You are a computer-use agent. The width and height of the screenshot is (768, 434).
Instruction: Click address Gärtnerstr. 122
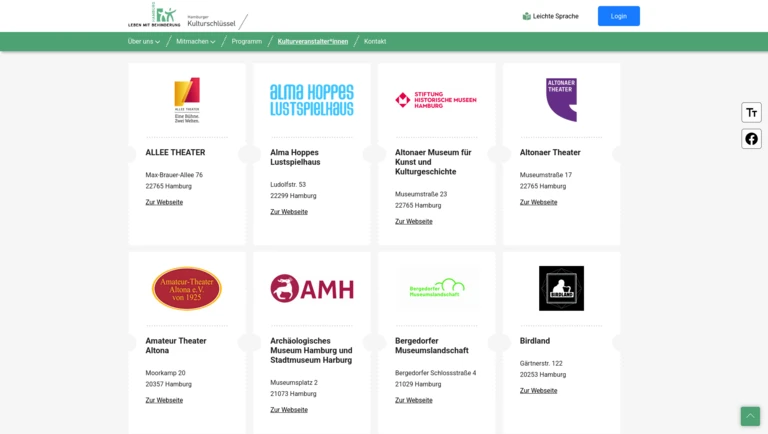[541, 363]
